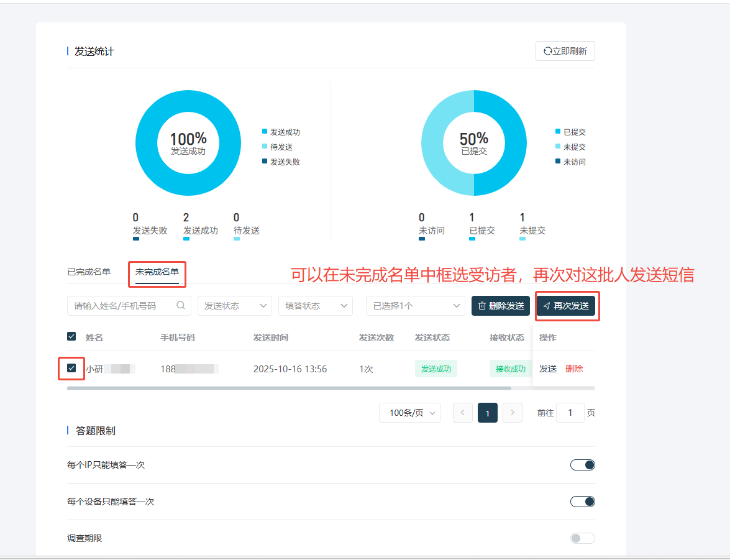
Task: Click the red 删除 link in the row
Action: pos(574,368)
